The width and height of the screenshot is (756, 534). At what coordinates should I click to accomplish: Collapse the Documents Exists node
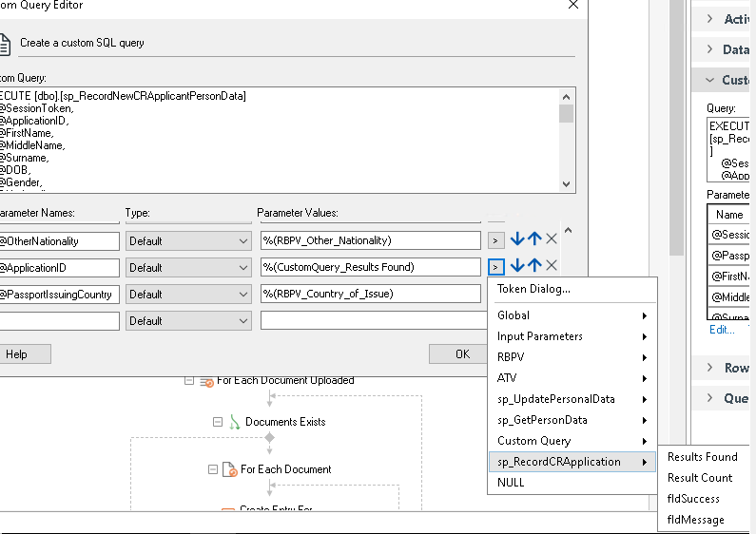pyautogui.click(x=218, y=422)
